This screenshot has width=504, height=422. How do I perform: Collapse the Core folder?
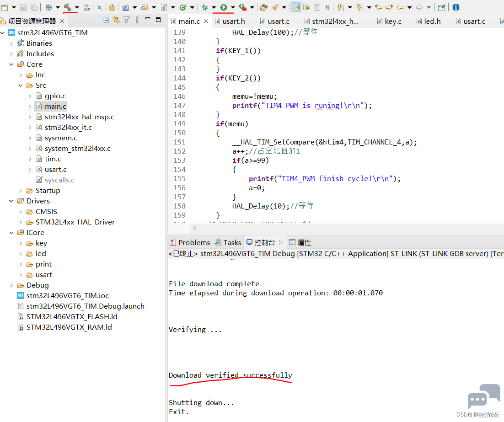click(x=11, y=64)
